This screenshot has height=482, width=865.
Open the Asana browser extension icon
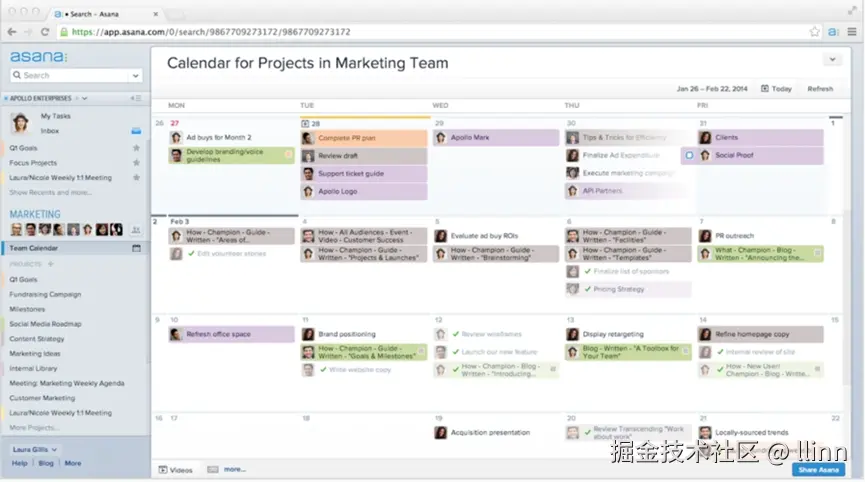coord(833,32)
